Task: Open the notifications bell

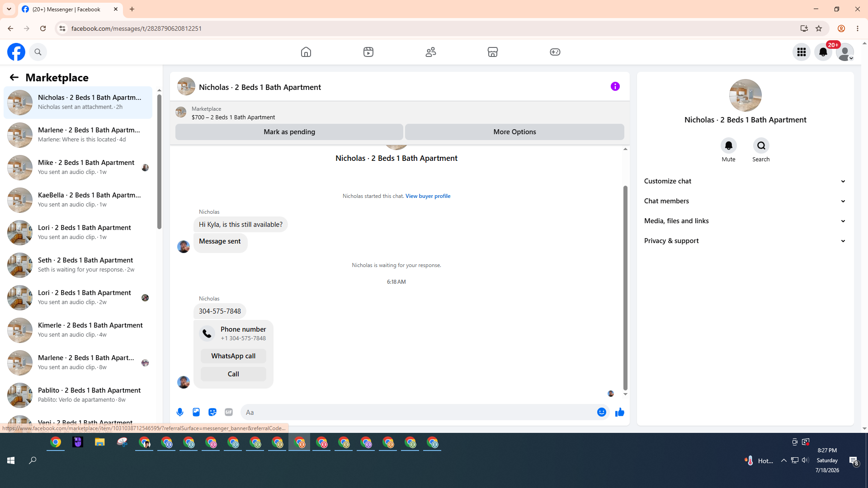Action: coord(823,52)
